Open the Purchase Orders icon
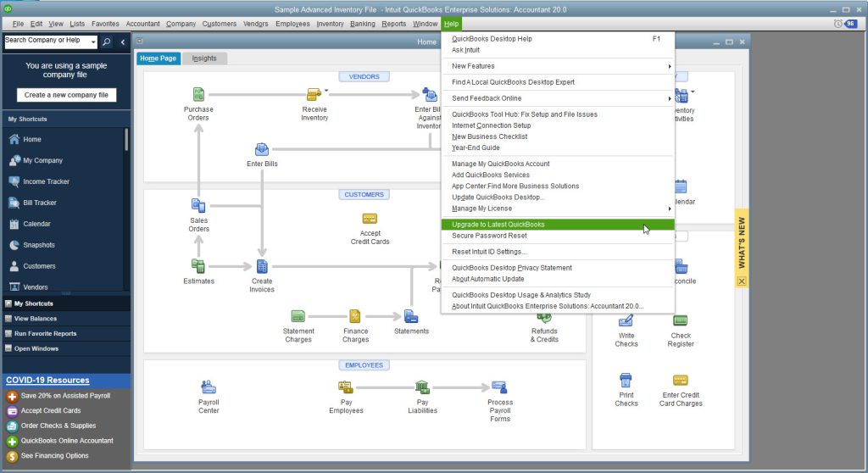 pyautogui.click(x=198, y=94)
